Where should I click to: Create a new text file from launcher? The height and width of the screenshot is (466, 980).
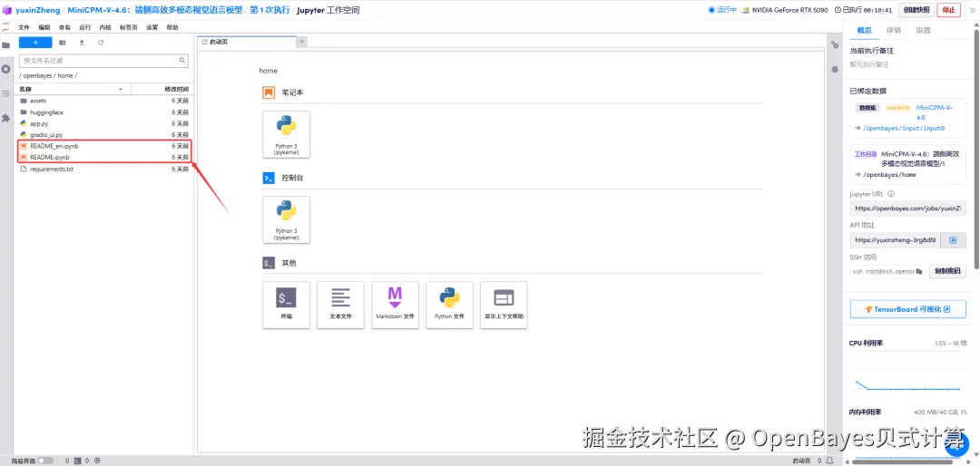(340, 305)
